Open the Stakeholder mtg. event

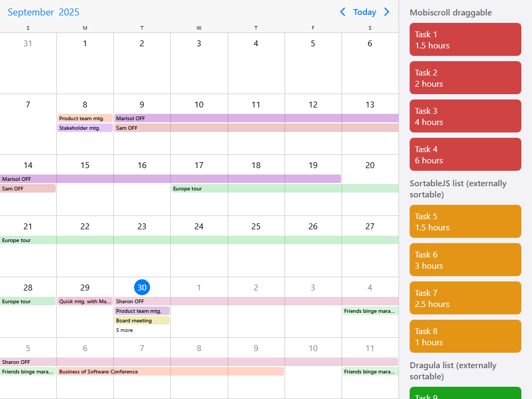tap(85, 128)
